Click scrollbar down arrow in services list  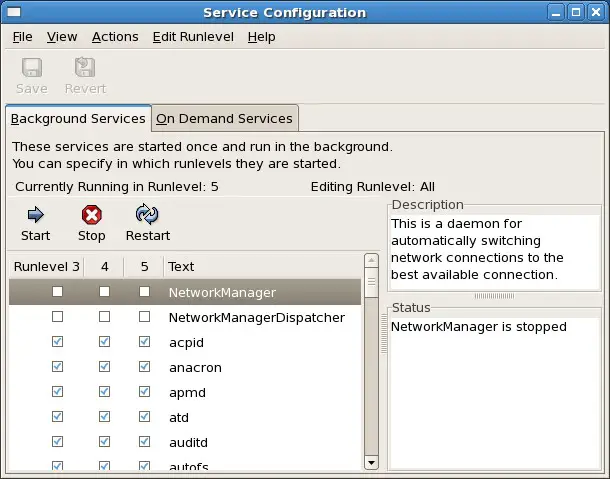tap(371, 463)
